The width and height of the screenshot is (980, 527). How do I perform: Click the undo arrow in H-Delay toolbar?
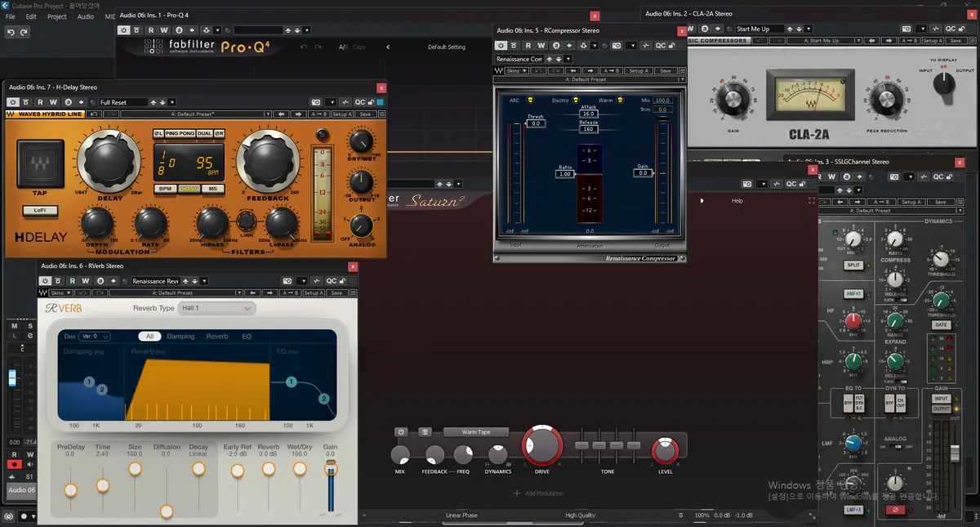[96, 114]
